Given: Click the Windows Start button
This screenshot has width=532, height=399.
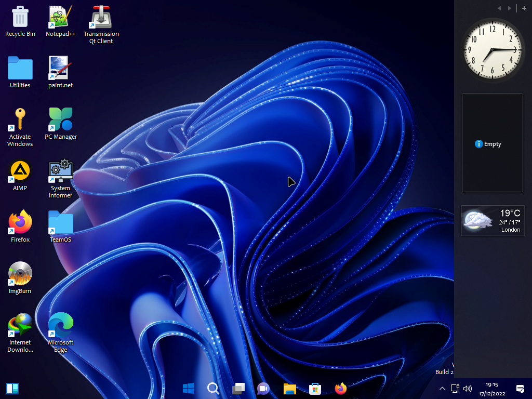Looking at the screenshot, I should pyautogui.click(x=188, y=389).
